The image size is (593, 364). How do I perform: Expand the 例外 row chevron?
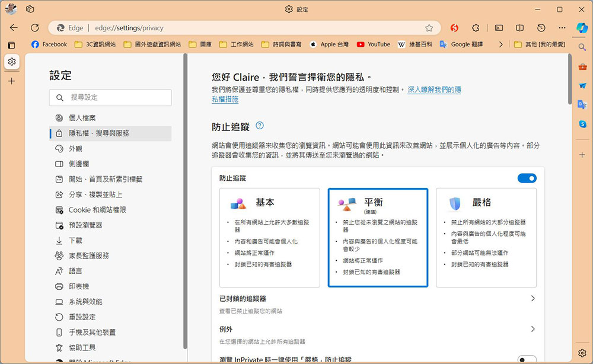(533, 329)
